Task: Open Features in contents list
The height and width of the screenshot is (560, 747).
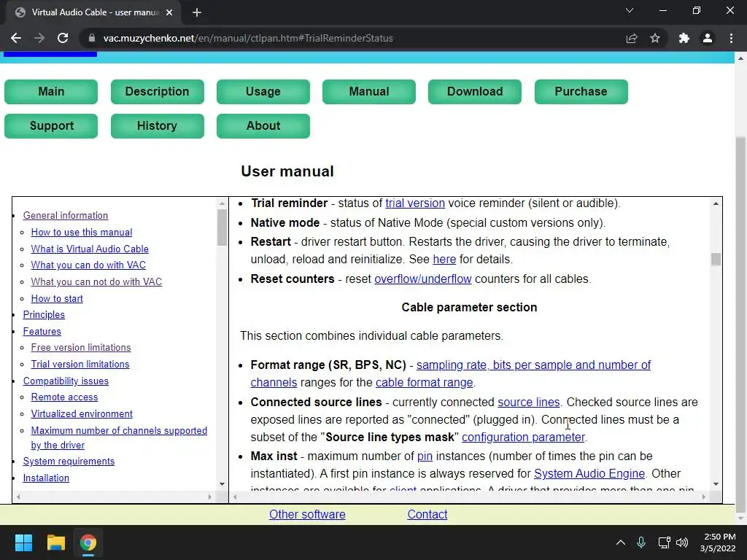Action: click(x=42, y=332)
